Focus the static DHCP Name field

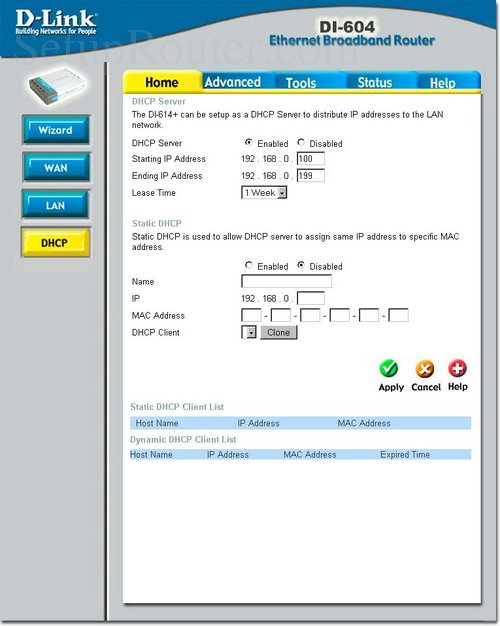[286, 281]
